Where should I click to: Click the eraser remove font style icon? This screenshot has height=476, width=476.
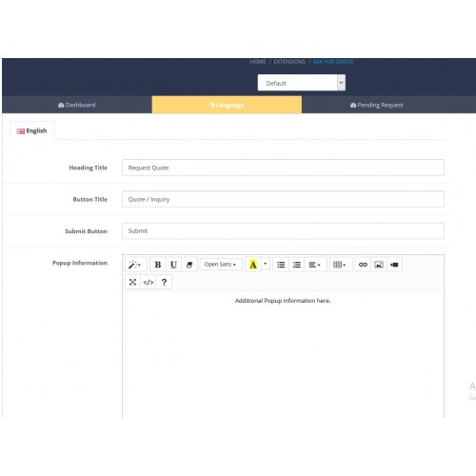click(x=189, y=265)
